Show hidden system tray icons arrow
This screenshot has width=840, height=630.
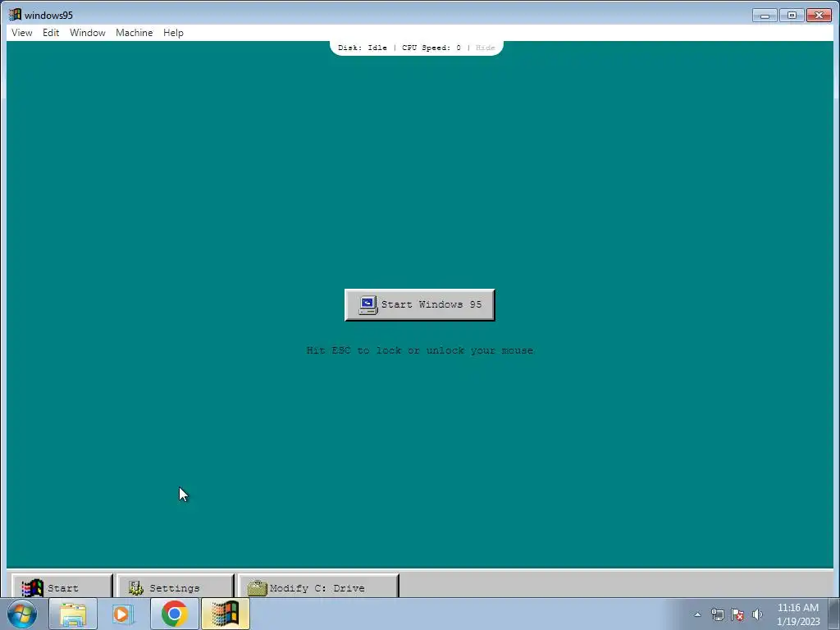pos(697,614)
